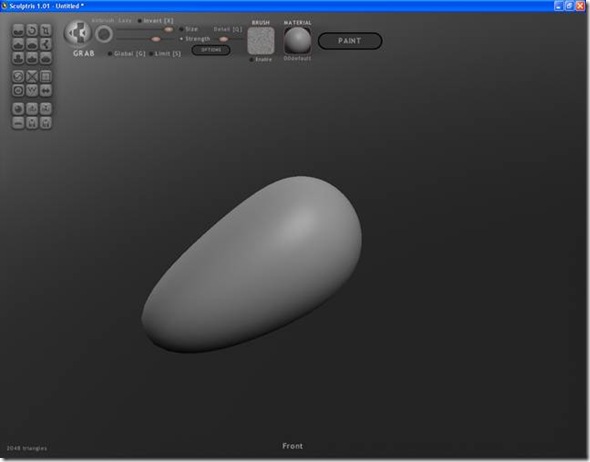Select the Grab tool in the left grid
The image size is (590, 462).
46,44
